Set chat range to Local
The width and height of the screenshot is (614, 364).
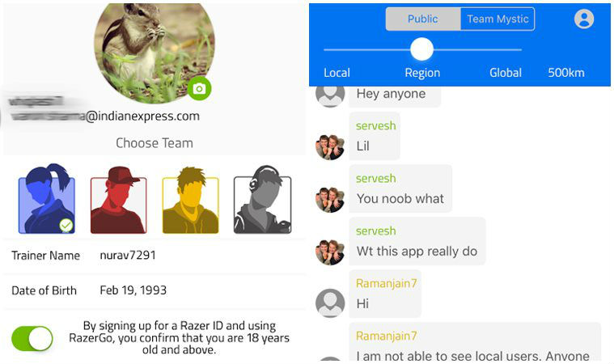pyautogui.click(x=337, y=73)
